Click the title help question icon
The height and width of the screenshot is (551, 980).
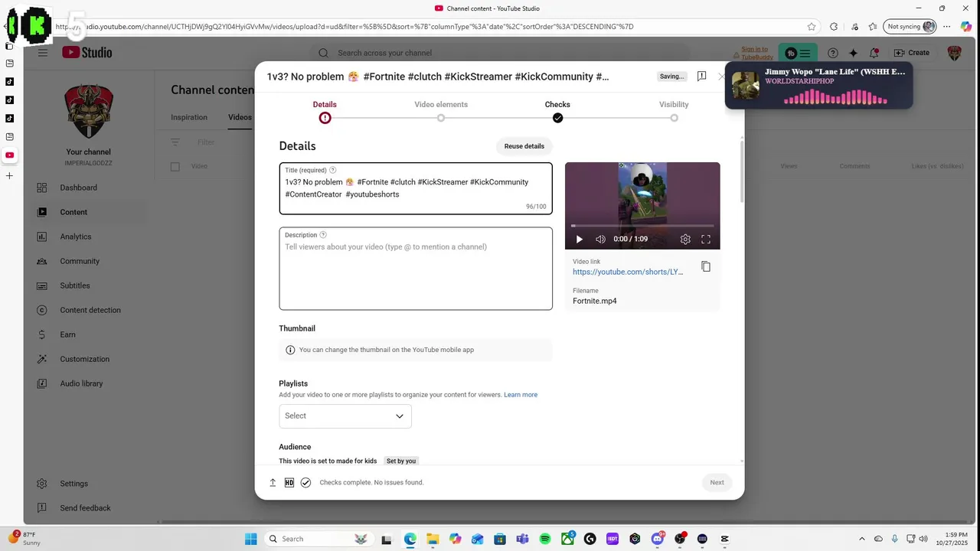coord(332,170)
